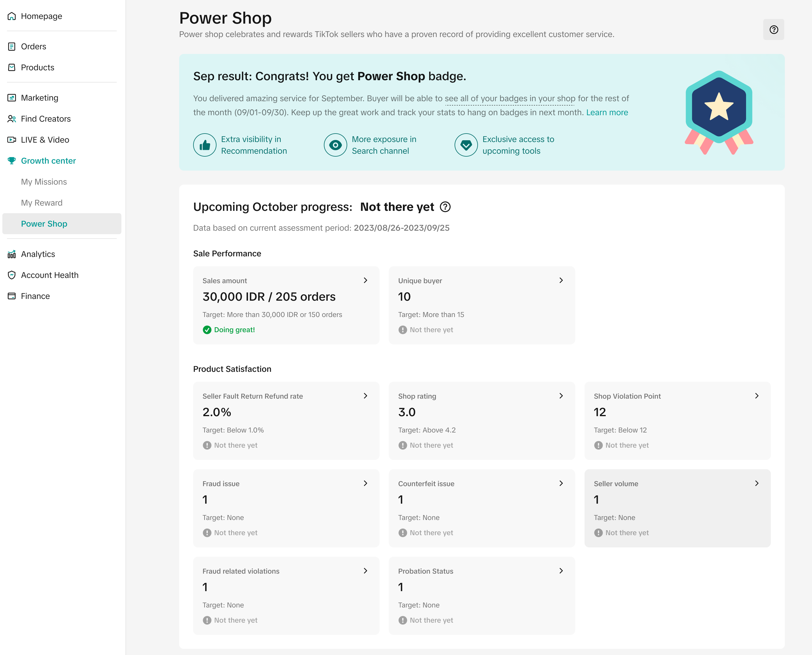Expand Shop Violation Point card arrow
Image resolution: width=812 pixels, height=655 pixels.
757,396
